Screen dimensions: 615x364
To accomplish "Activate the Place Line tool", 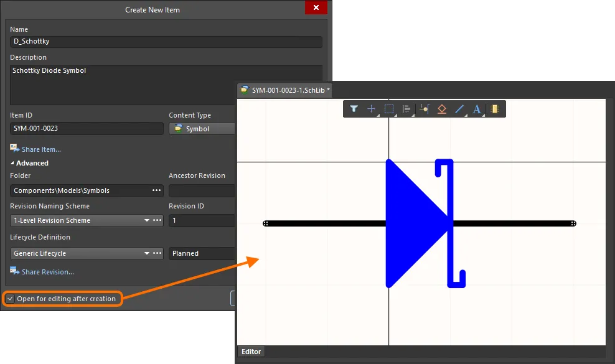I will (459, 109).
